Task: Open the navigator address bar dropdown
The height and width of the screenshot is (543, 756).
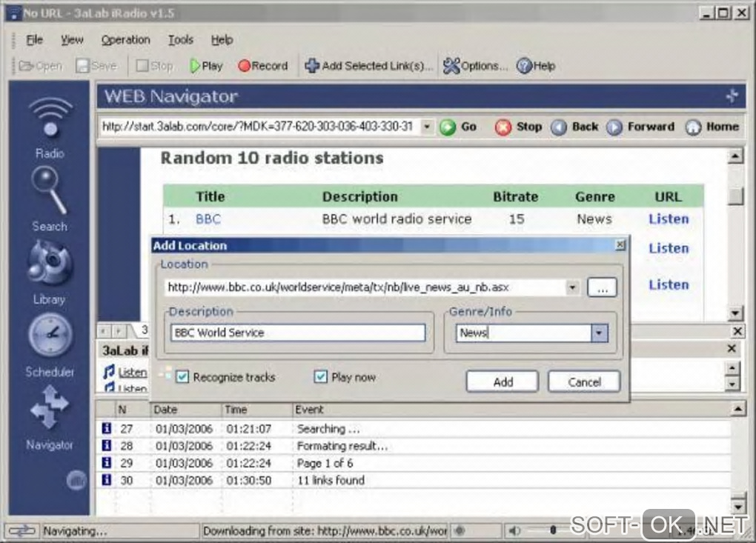Action: 427,127
